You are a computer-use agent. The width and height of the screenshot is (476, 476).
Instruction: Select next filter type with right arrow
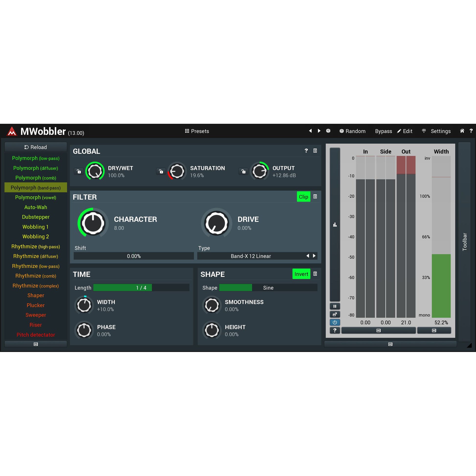[314, 256]
